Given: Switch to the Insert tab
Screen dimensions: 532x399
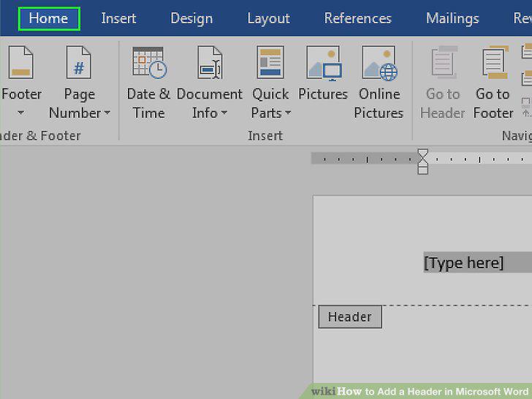Looking at the screenshot, I should click(118, 18).
